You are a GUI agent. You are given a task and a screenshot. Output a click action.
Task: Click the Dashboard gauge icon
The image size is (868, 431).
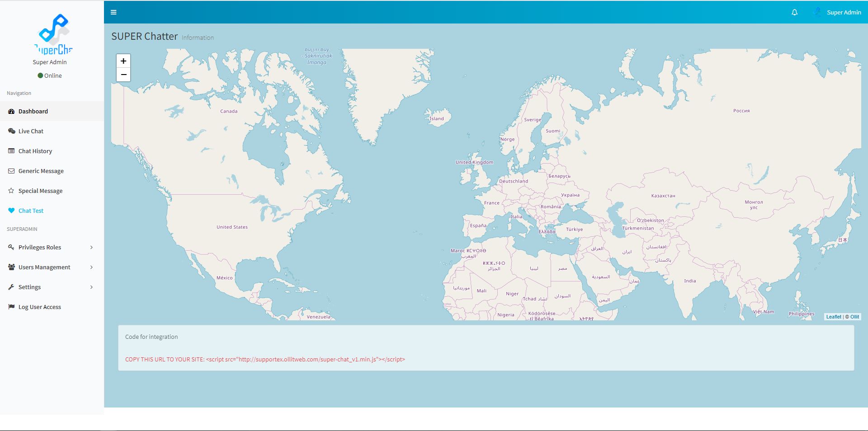[11, 111]
